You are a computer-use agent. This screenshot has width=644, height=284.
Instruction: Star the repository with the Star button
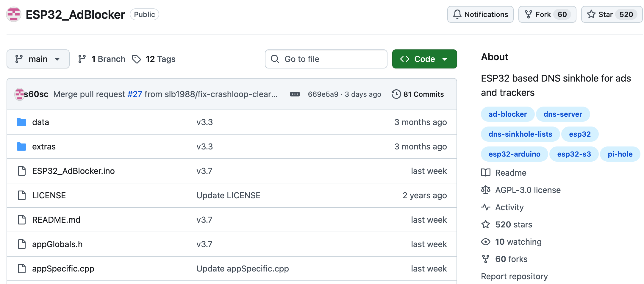click(x=612, y=14)
